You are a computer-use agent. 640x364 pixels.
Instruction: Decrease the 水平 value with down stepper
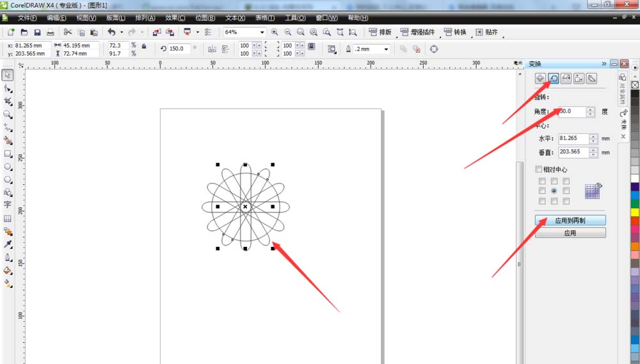coord(593,141)
